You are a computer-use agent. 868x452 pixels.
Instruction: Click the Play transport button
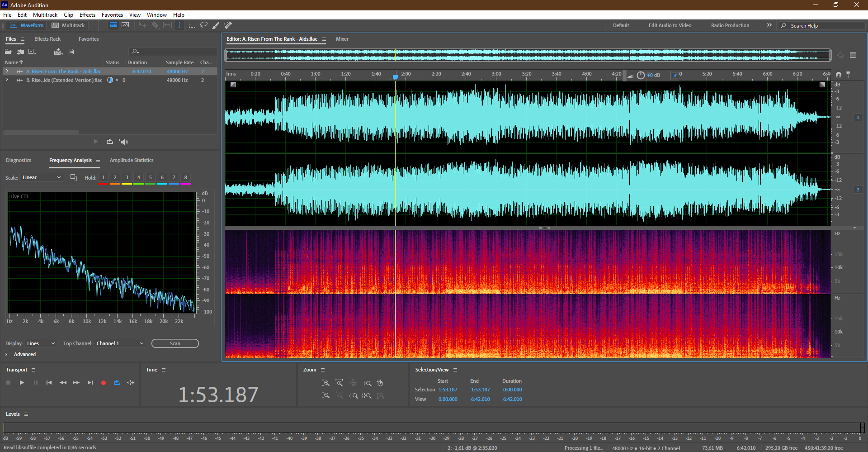(22, 383)
